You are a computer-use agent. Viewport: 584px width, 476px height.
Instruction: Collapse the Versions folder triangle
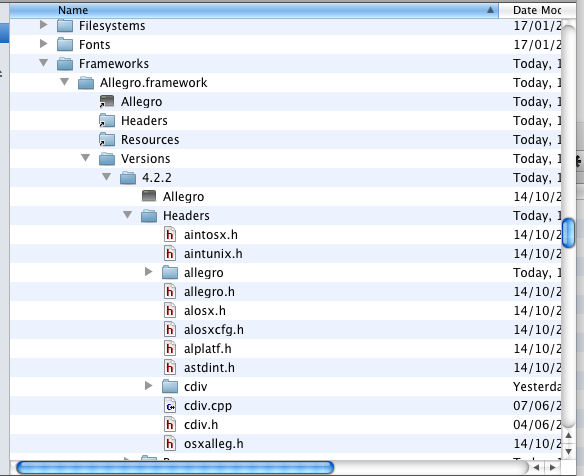point(85,158)
